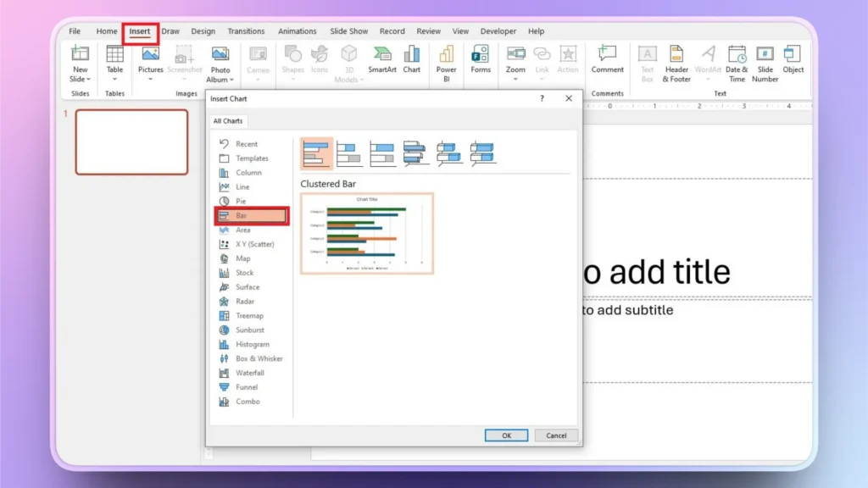
Task: Insert the Date & Time
Action: 737,64
